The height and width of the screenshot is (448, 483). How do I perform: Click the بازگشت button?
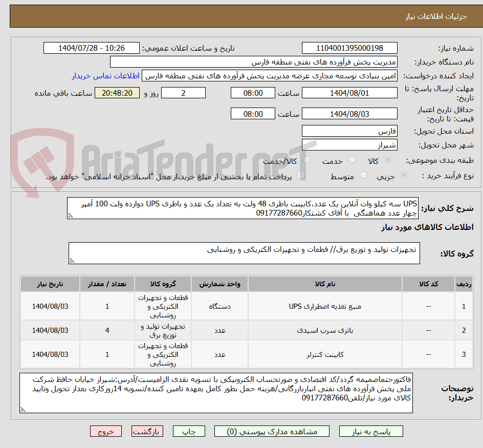coord(147,431)
